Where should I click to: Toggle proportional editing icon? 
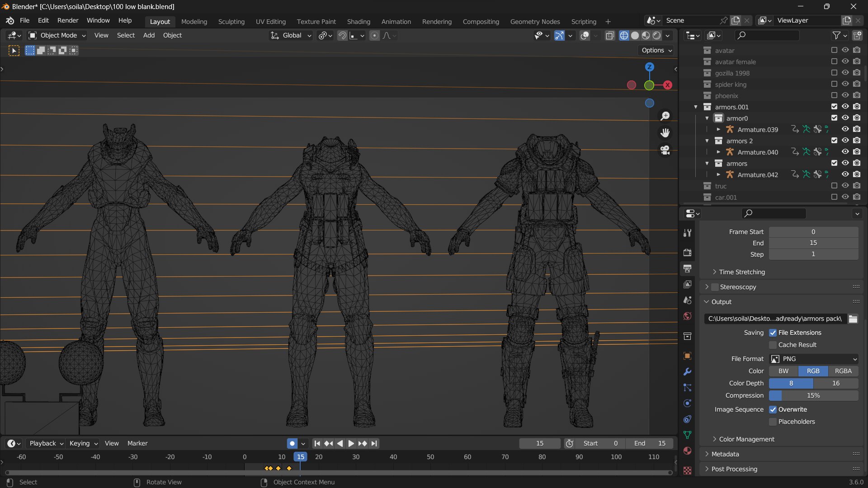coord(374,35)
